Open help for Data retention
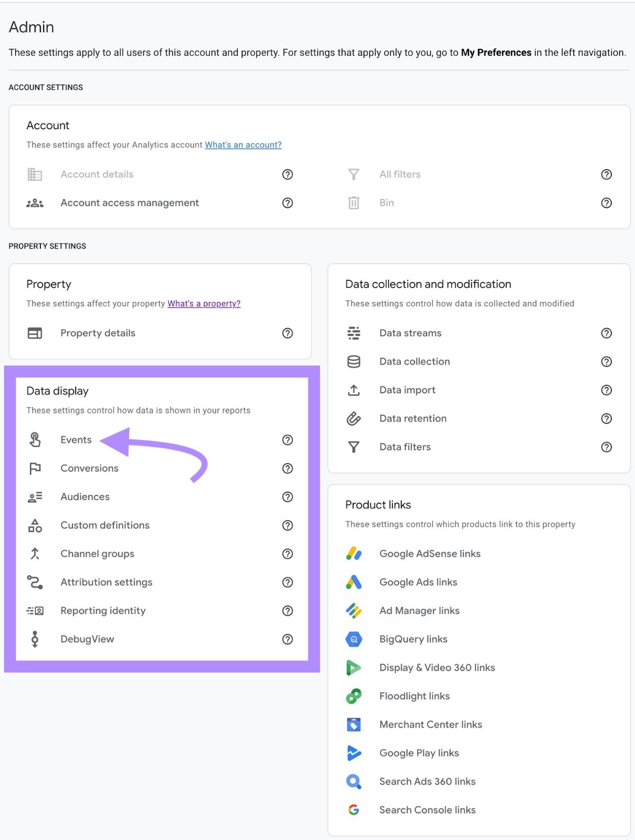The width and height of the screenshot is (635, 840). (x=607, y=418)
